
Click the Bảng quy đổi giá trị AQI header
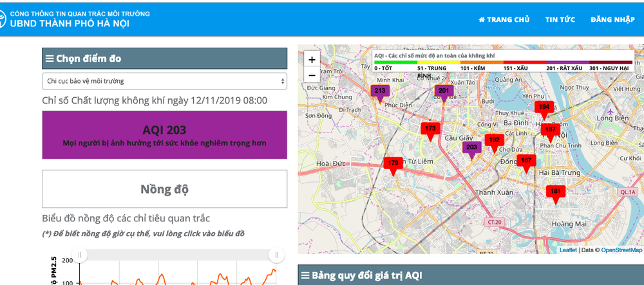point(471,275)
